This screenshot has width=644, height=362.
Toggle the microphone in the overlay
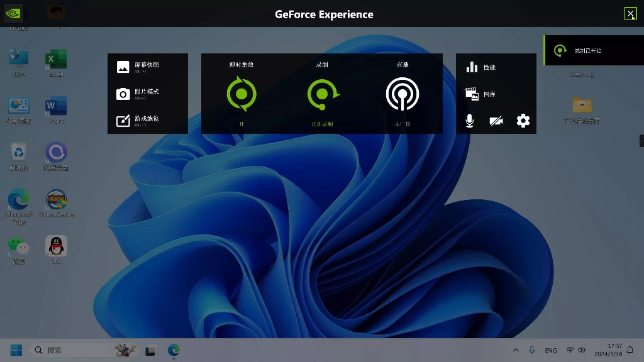469,121
